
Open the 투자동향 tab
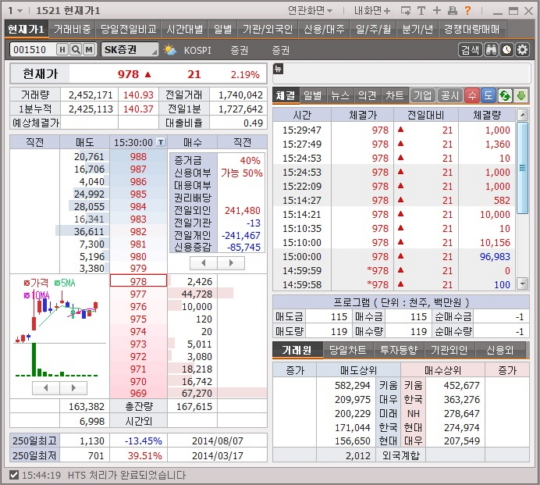pyautogui.click(x=398, y=350)
